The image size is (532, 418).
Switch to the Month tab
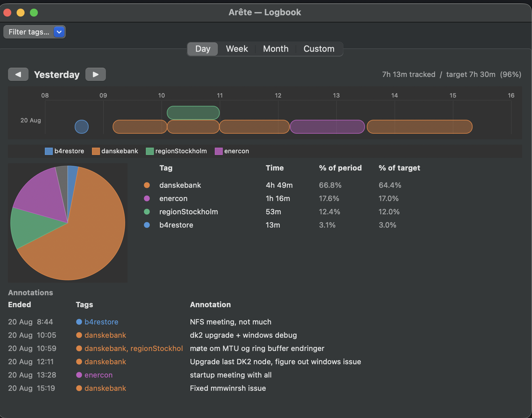coord(276,49)
